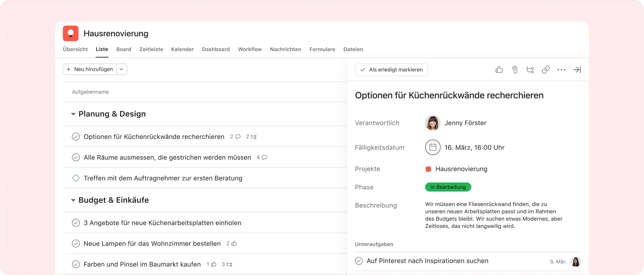
Task: Check off the 'Auf Pinterest nach Inspirationen suchen' subtask
Action: point(359,261)
